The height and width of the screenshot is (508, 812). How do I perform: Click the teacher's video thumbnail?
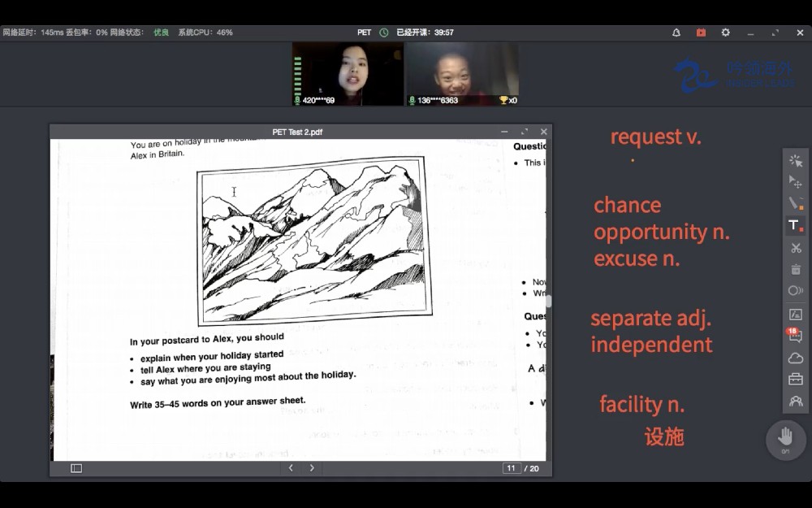348,74
